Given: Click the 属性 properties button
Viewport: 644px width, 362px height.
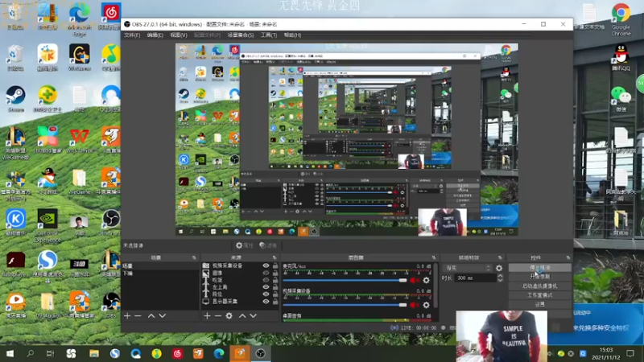Looking at the screenshot, I should [x=245, y=245].
